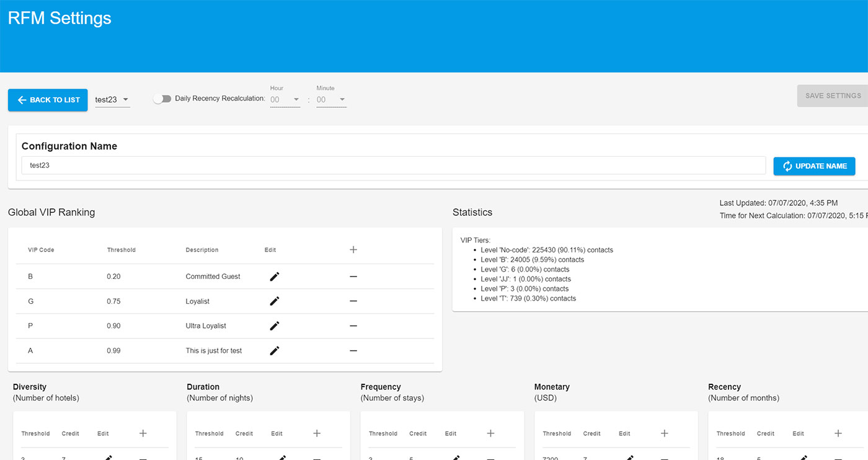Delete the VIP code P row
Screen dimensions: 868x460
pyautogui.click(x=353, y=326)
